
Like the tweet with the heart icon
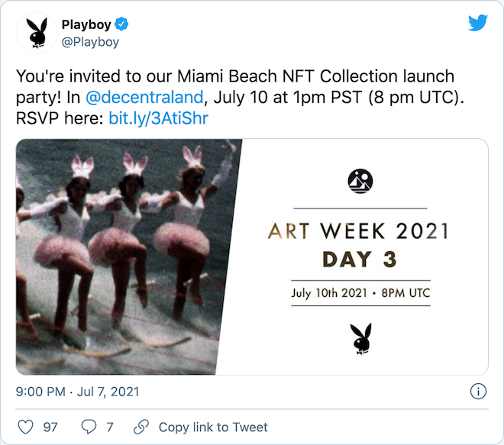coord(25,427)
